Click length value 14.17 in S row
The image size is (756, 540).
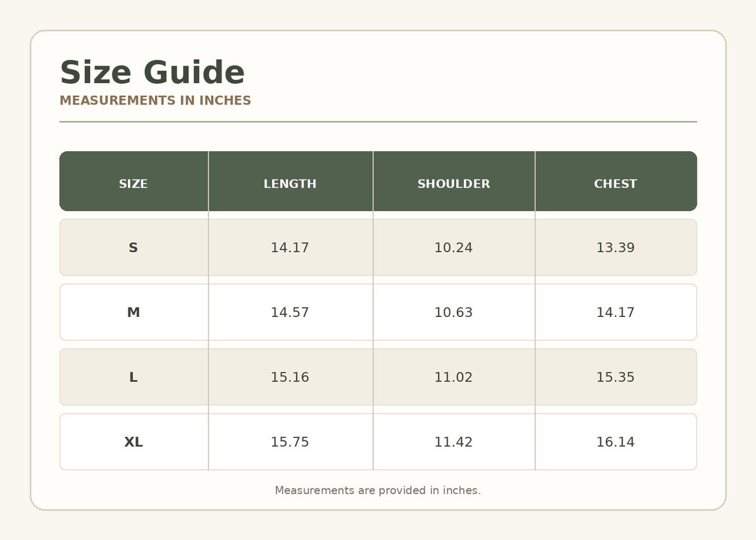point(290,248)
